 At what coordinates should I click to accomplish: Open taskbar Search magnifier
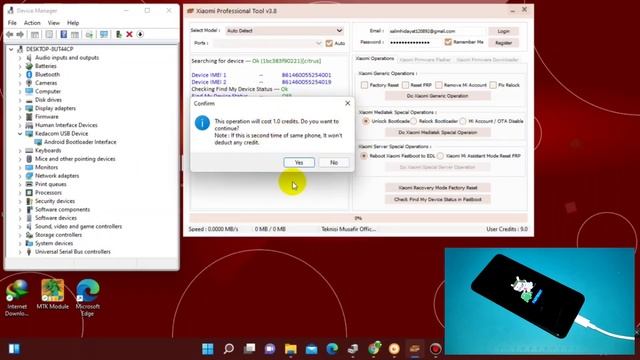tap(229, 349)
